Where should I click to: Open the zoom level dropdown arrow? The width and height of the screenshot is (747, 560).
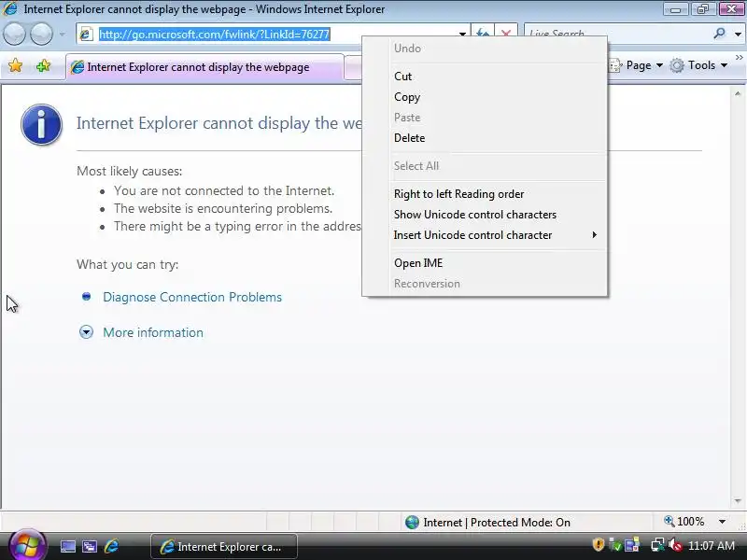[722, 522]
